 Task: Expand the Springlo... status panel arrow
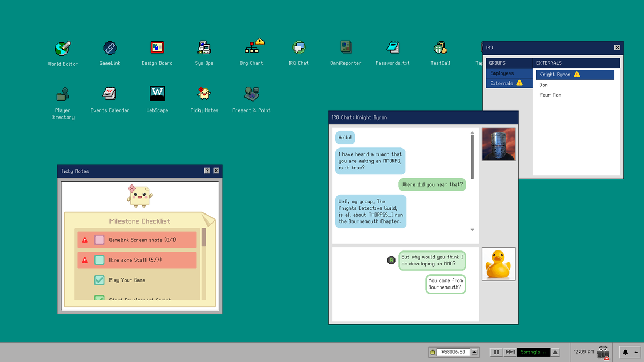click(555, 352)
